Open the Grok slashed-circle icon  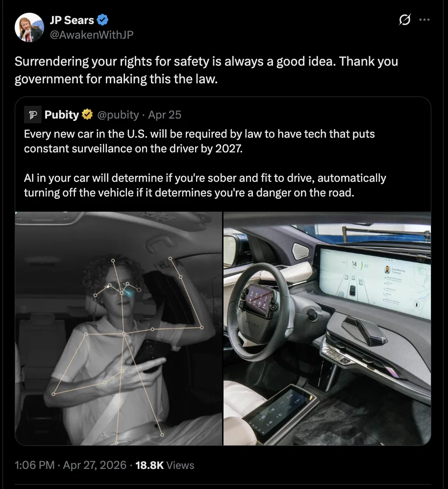[x=405, y=20]
